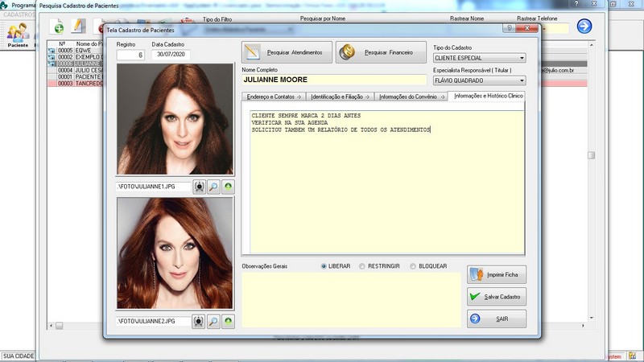Click the blue arrow search button
The height and width of the screenshot is (362, 644).
pos(584,27)
